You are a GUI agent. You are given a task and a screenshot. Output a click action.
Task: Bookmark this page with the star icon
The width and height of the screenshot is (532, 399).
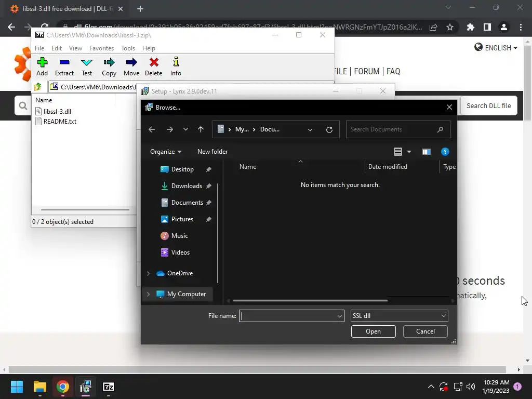click(x=450, y=27)
